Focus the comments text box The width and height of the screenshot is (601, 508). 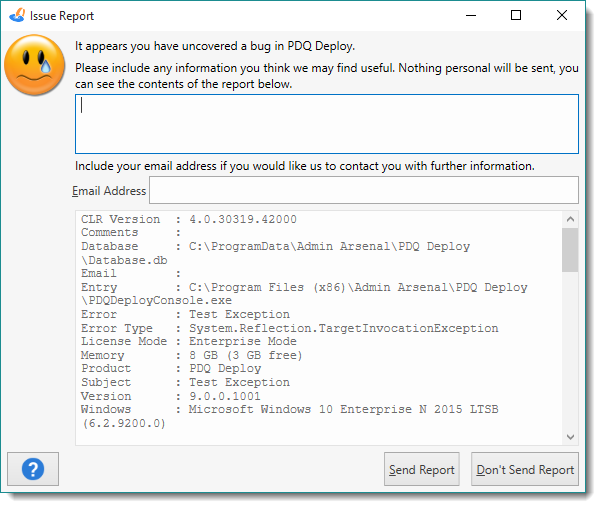[327, 124]
